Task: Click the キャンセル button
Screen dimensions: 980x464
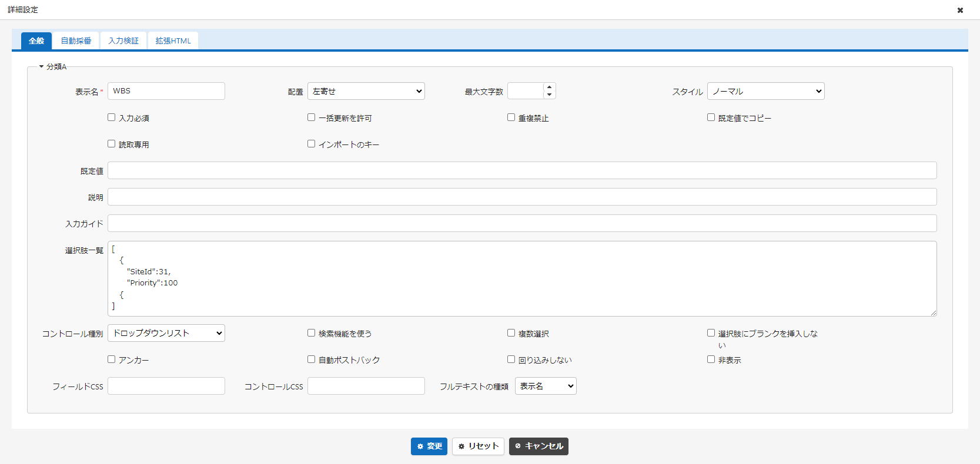Action: point(539,446)
